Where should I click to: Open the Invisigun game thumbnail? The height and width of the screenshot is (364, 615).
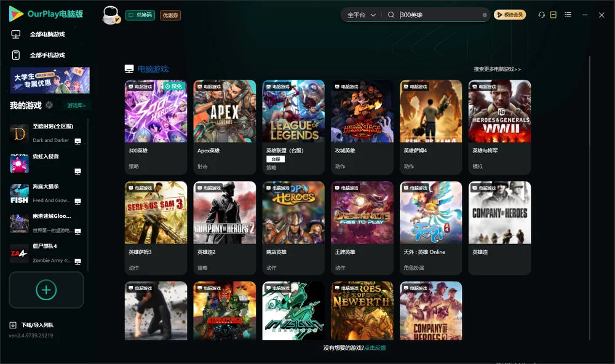(x=293, y=311)
